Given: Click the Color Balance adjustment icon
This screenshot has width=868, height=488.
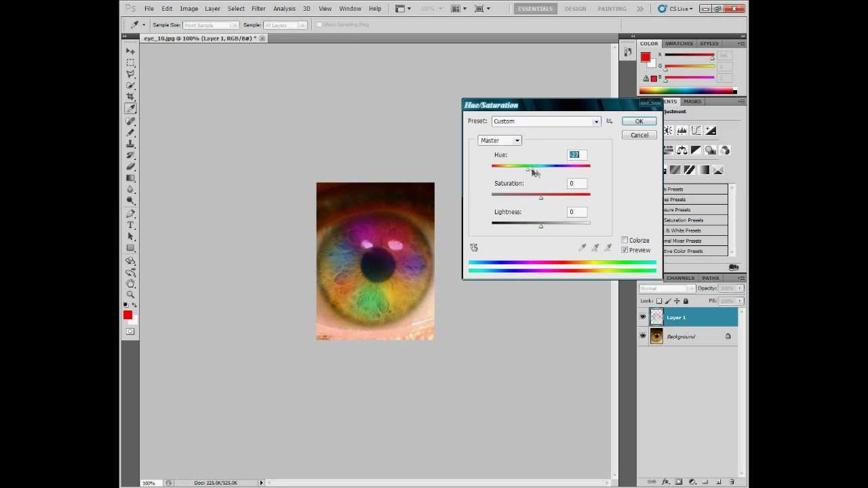Looking at the screenshot, I should click(682, 150).
